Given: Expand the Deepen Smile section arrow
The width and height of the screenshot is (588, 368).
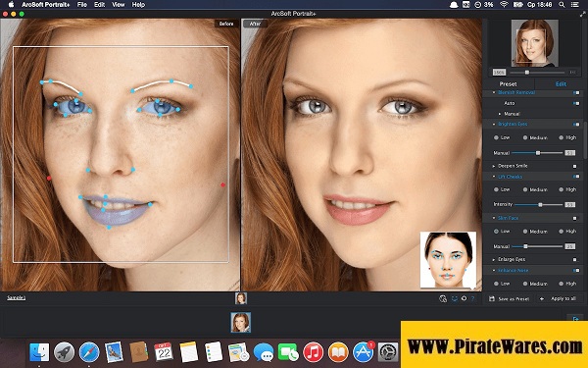Looking at the screenshot, I should point(494,166).
